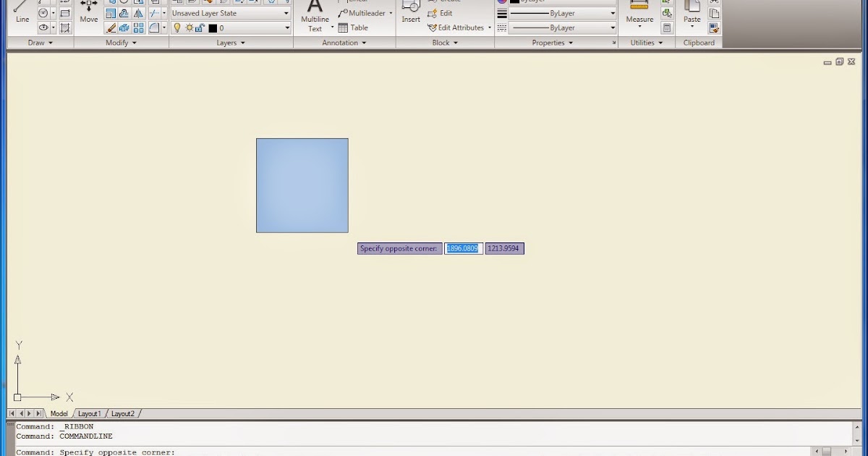Click the Copy Clip icon
Image resolution: width=868 pixels, height=456 pixels.
(x=715, y=13)
